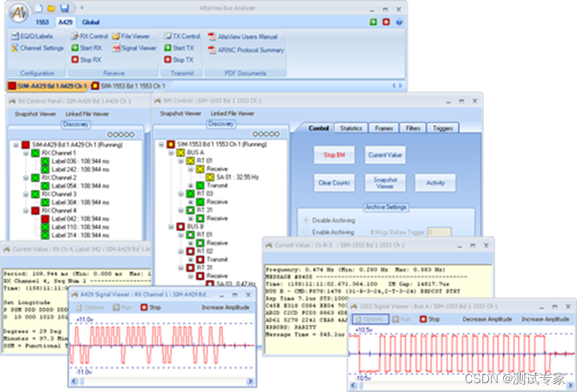Viewport: 577px width, 392px height.
Task: Open AltaView Users Manual PDF
Action: click(243, 37)
